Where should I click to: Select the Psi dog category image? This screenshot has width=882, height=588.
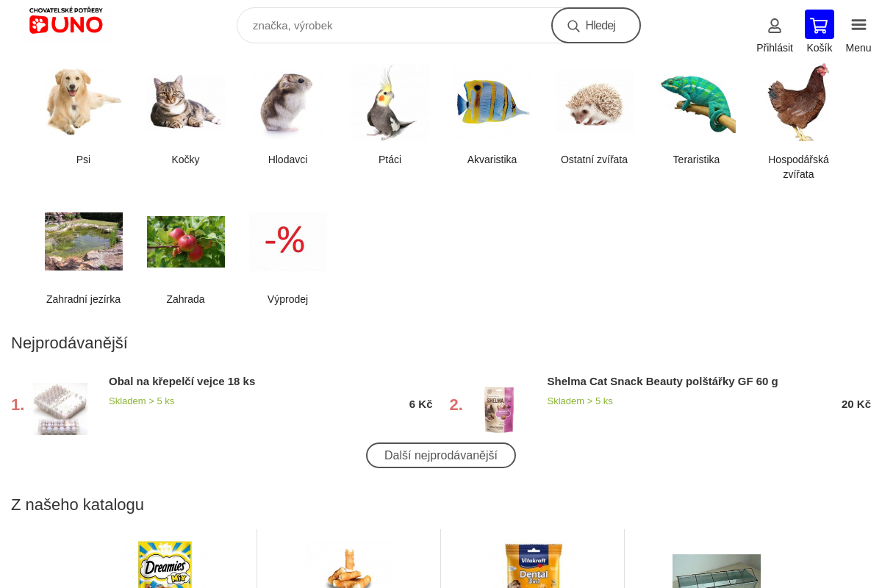pyautogui.click(x=83, y=102)
